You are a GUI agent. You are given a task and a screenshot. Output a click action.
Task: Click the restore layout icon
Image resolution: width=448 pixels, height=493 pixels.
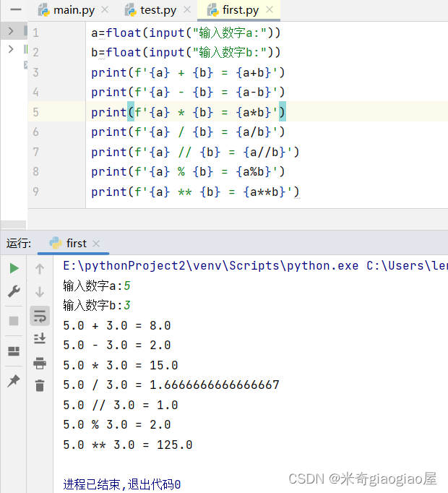point(14,351)
